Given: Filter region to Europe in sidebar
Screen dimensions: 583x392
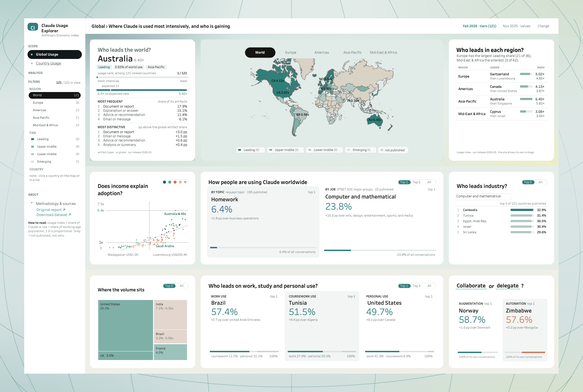Looking at the screenshot, I should (55, 103).
